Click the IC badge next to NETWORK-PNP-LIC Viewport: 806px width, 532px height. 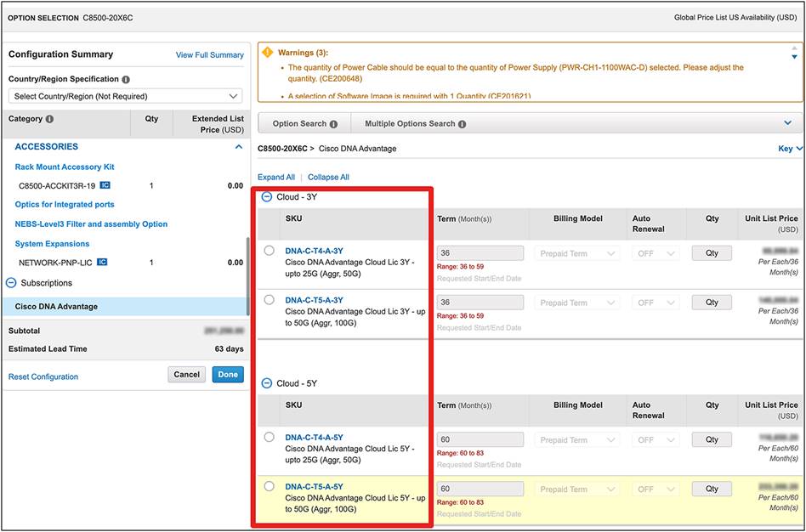click(102, 262)
